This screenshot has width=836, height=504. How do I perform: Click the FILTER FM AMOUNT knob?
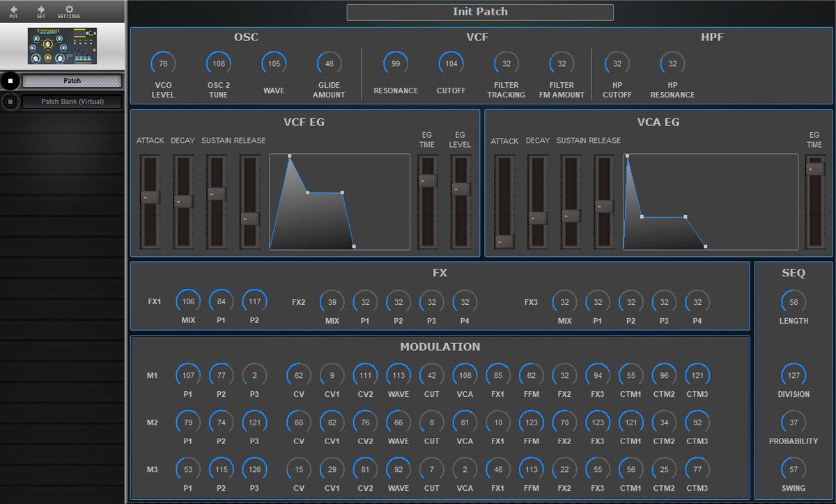coord(562,64)
